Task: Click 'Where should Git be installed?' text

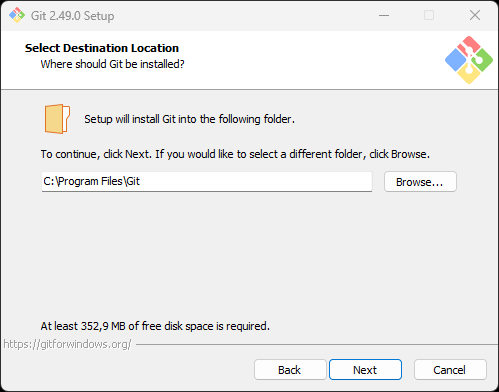Action: 112,64
